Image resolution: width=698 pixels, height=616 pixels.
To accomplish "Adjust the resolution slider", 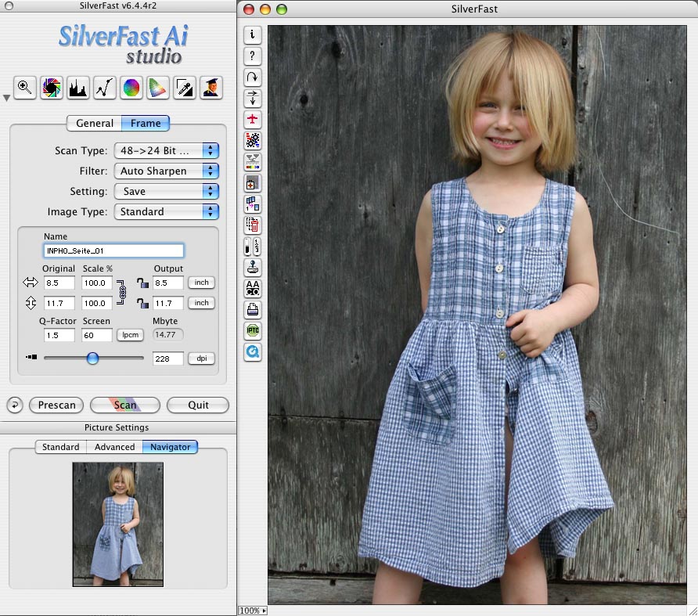I will click(x=92, y=358).
